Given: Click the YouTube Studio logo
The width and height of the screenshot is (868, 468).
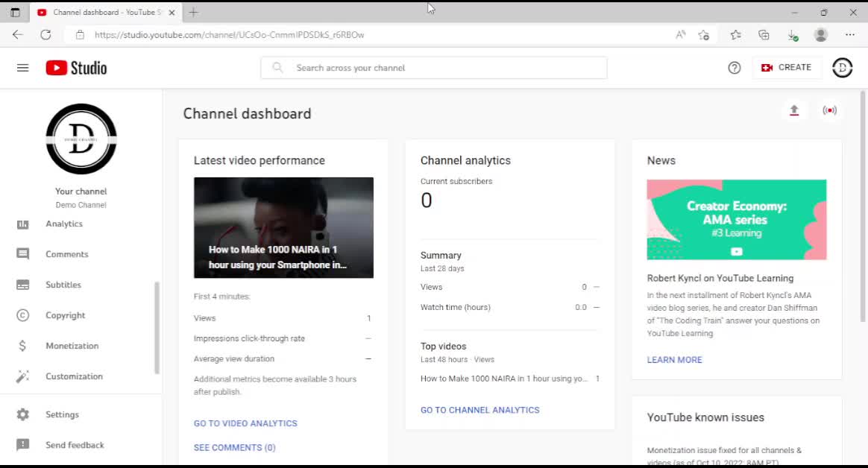Looking at the screenshot, I should [76, 68].
